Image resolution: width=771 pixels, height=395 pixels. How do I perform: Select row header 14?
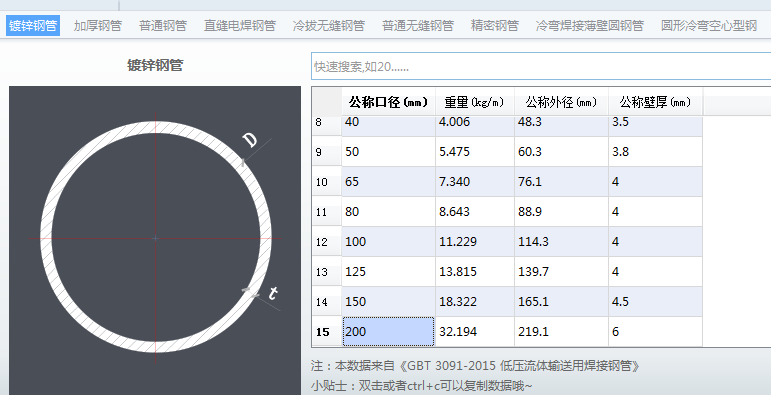[x=327, y=302]
